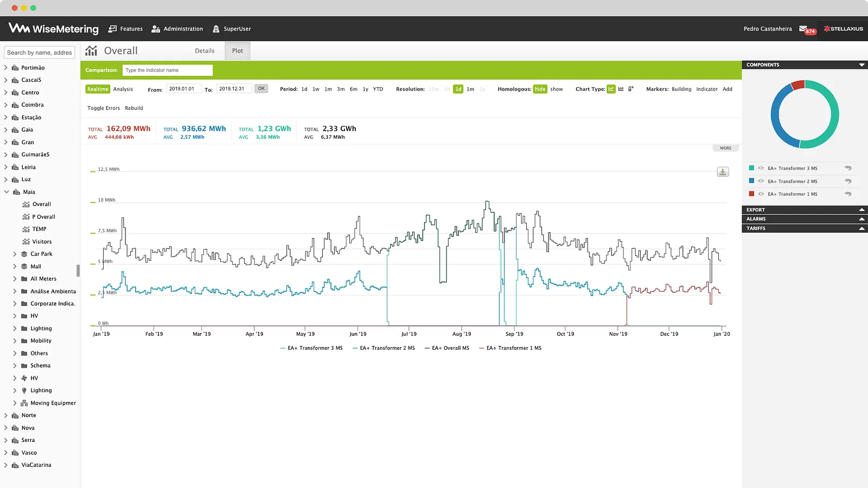Collapse the Maia building node
The image size is (868, 488).
pyautogui.click(x=7, y=192)
